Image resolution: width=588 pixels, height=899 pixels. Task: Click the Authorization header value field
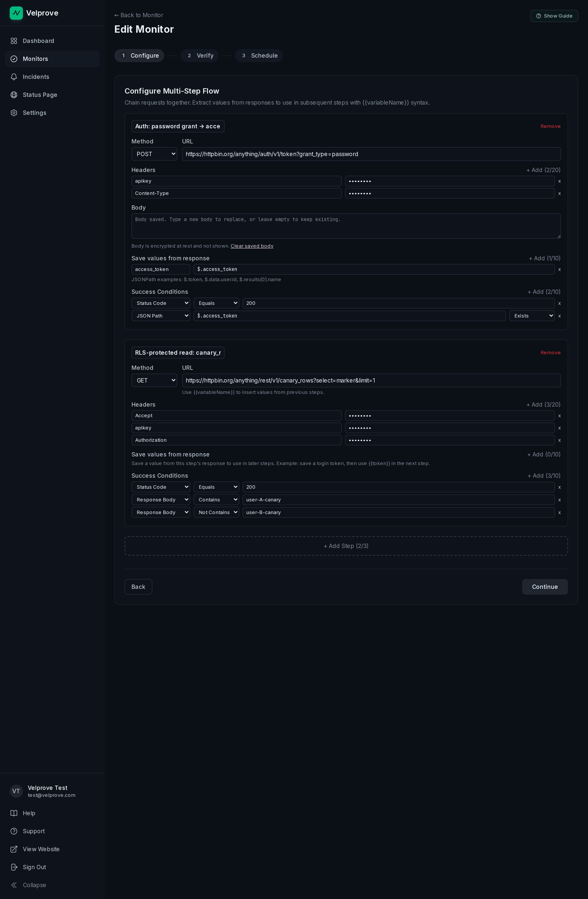coord(450,440)
